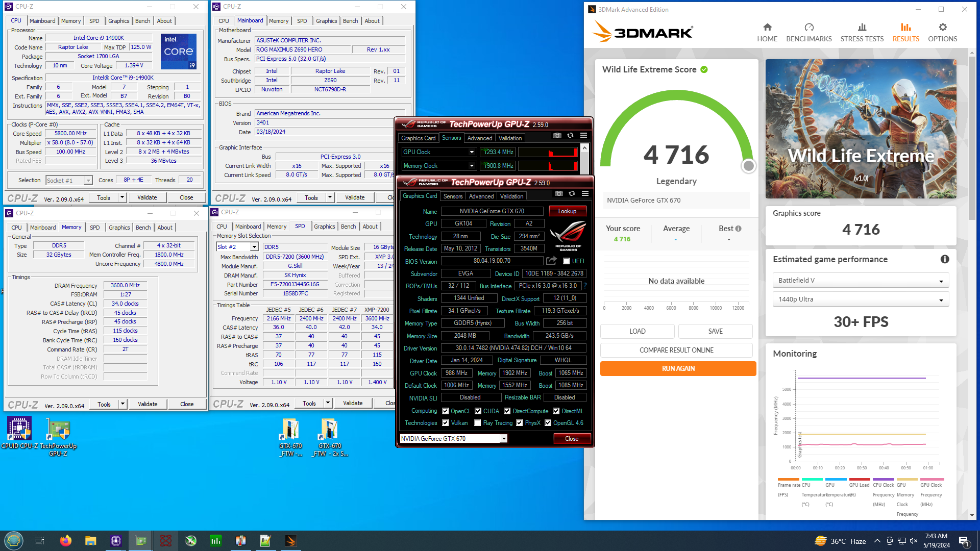Click COMPARE RESULT ONLINE
The width and height of the screenshot is (980, 551).
click(676, 350)
